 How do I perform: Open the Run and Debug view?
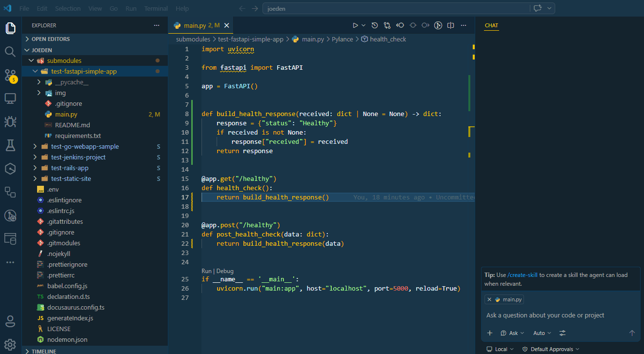[x=10, y=121]
